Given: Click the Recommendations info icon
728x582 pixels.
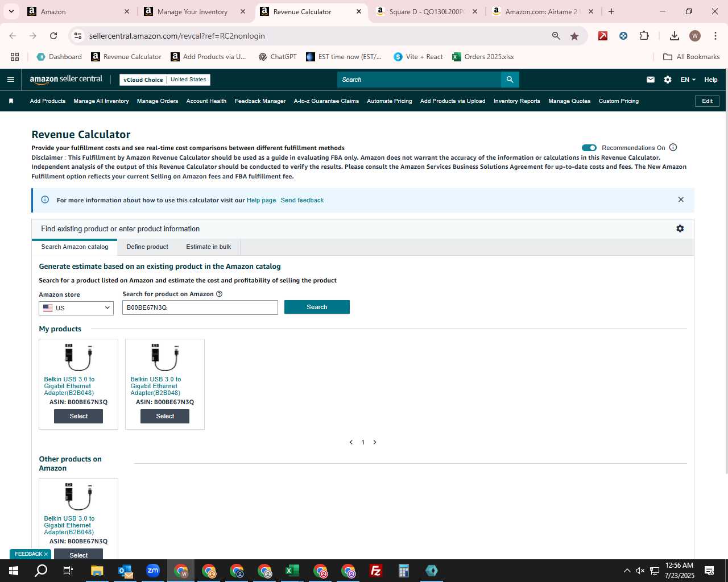Looking at the screenshot, I should click(x=673, y=147).
